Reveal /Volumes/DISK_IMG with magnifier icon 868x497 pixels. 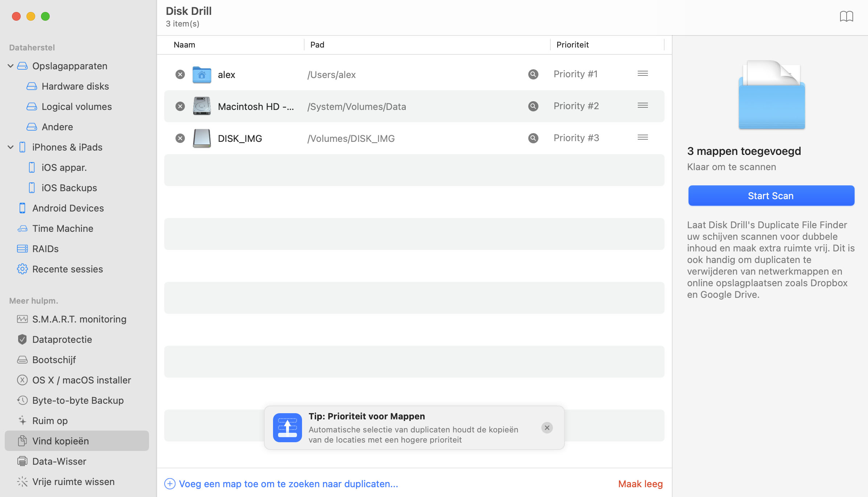tap(533, 138)
